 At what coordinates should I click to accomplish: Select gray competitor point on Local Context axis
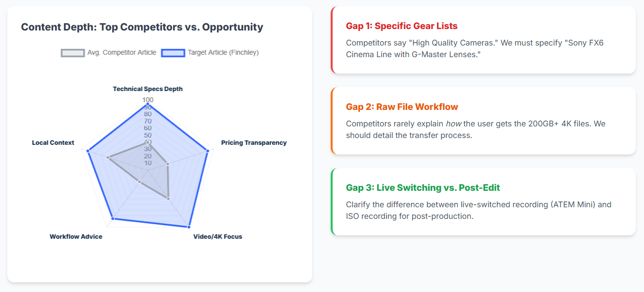(x=108, y=157)
